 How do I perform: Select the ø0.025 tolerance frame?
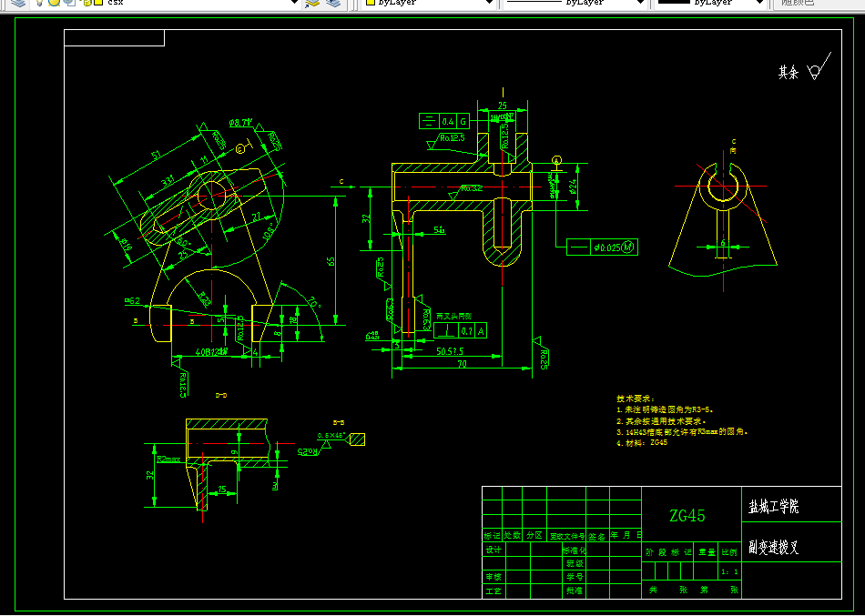603,247
